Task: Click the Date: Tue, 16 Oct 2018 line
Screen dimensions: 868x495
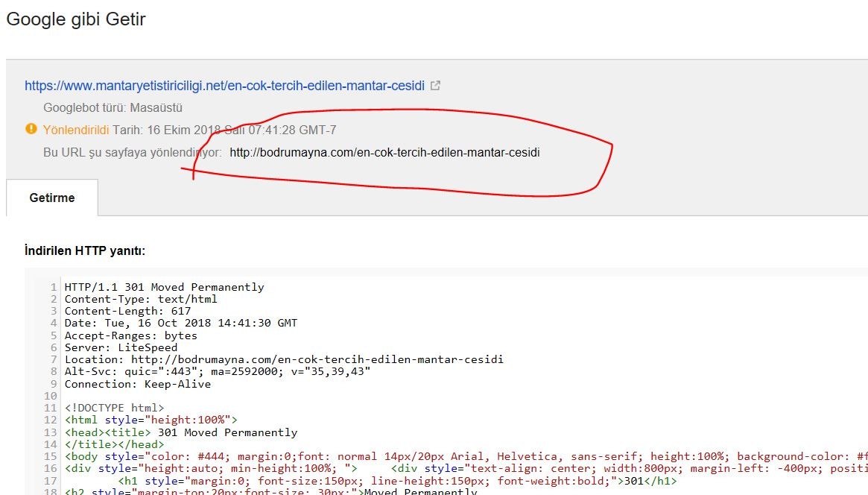Action: coord(181,323)
